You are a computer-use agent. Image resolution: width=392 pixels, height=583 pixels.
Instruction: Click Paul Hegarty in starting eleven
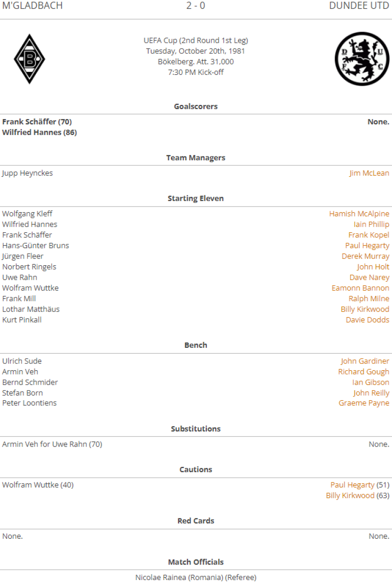pos(367,246)
